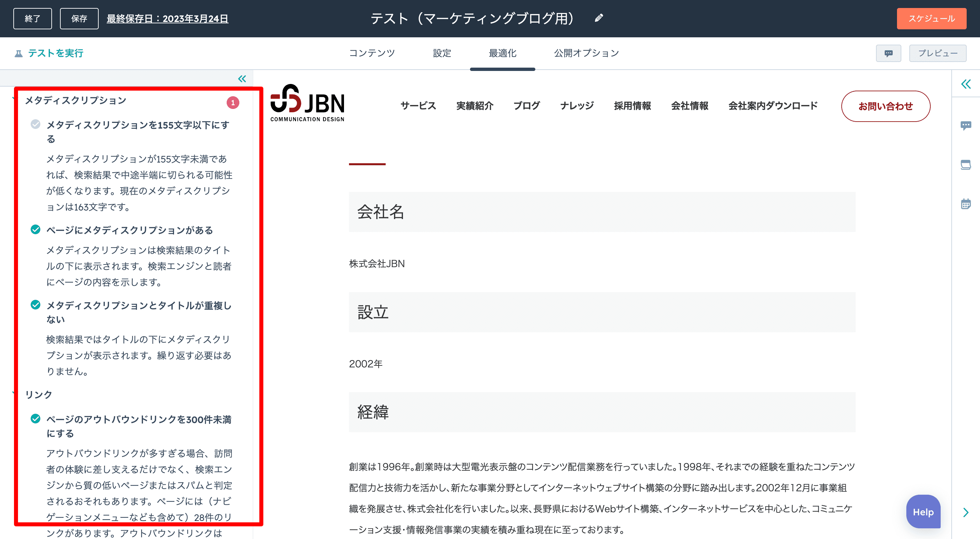Select the 最適化 tab
The height and width of the screenshot is (539, 980).
502,53
